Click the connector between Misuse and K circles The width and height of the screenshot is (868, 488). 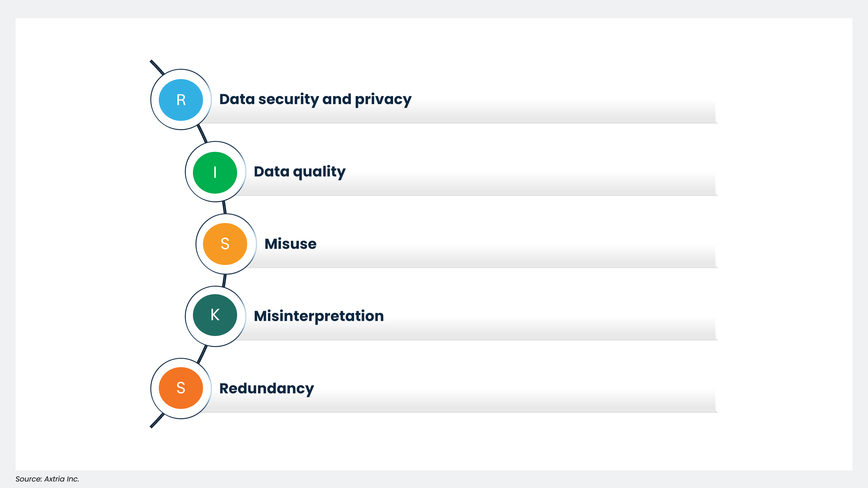(224, 281)
